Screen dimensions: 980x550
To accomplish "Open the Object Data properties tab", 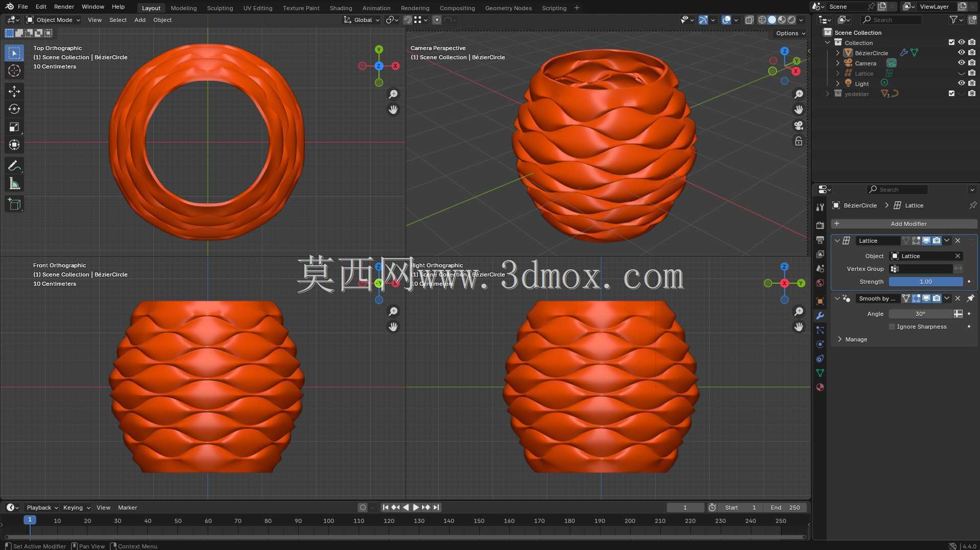I will [x=820, y=373].
